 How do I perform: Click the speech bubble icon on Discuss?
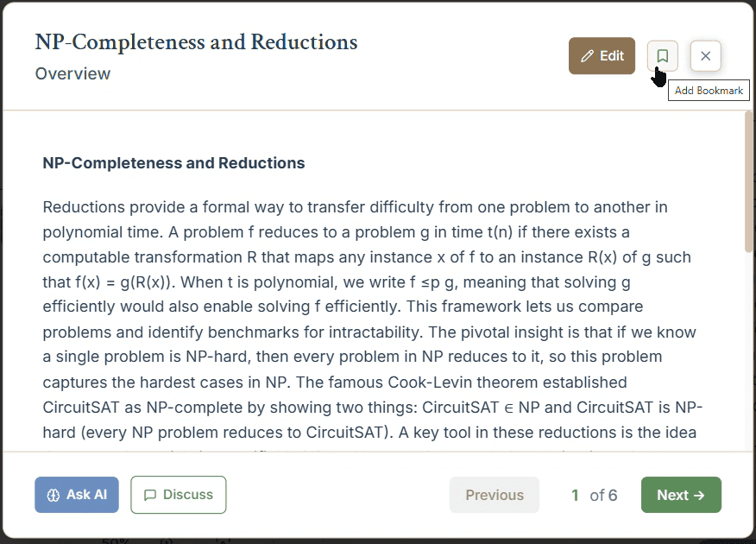150,495
